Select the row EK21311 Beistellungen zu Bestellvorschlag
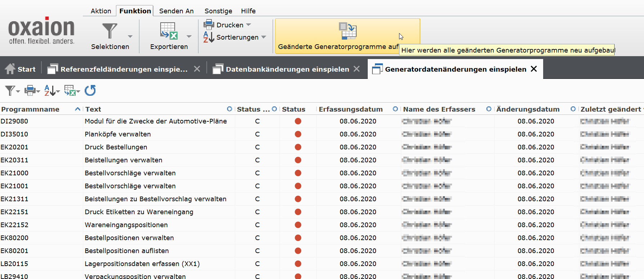644x279 pixels. tap(155, 199)
